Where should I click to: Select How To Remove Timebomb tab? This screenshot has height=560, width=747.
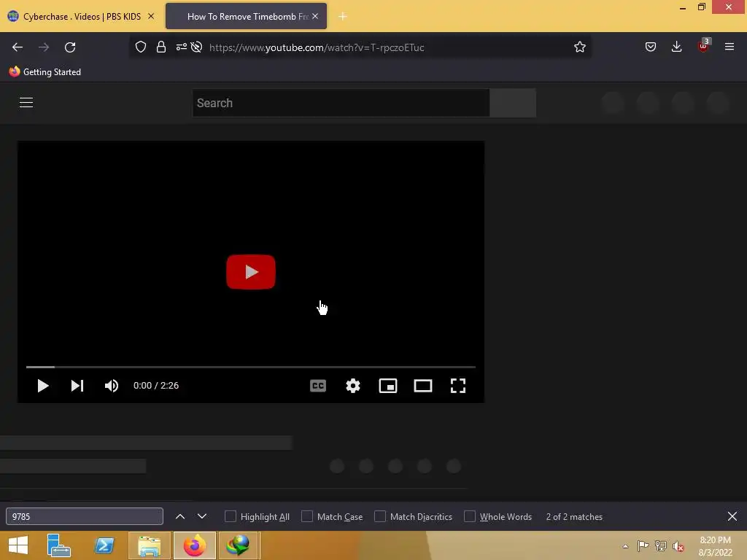tap(247, 17)
